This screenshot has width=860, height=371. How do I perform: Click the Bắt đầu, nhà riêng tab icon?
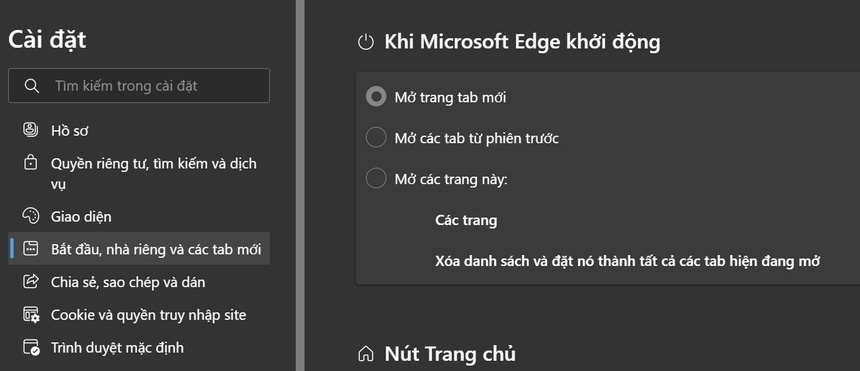tap(31, 249)
